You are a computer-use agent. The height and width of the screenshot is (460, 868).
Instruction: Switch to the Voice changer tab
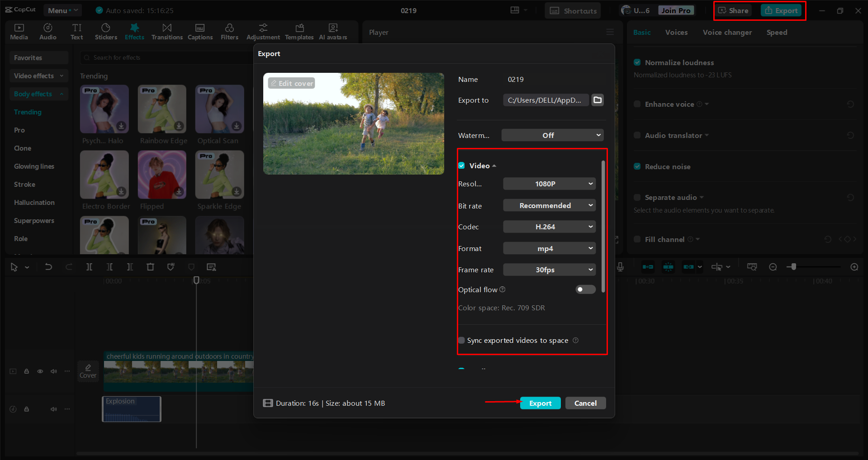click(x=727, y=32)
